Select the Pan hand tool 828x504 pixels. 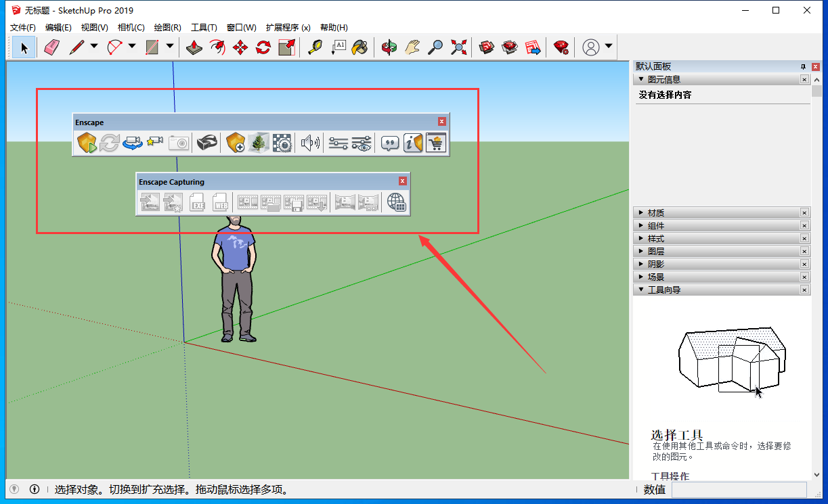[412, 47]
